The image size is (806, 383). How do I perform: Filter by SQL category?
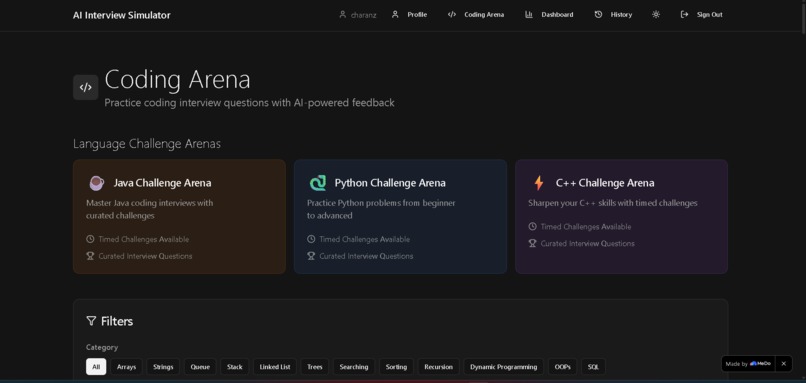point(593,367)
